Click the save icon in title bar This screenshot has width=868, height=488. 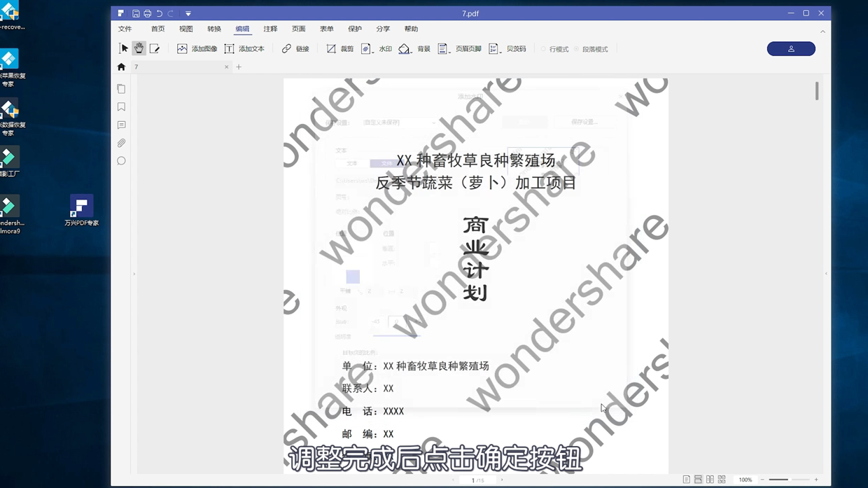[x=136, y=13]
